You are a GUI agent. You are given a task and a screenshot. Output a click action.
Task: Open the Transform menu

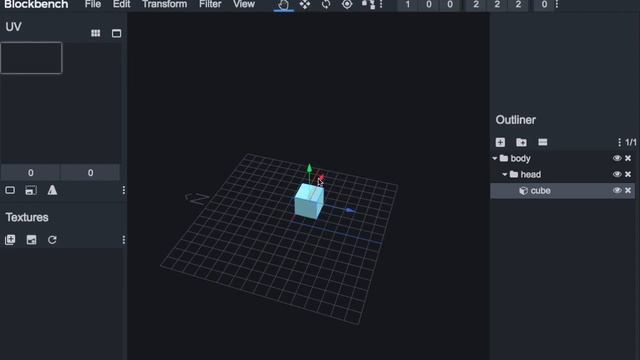164,4
